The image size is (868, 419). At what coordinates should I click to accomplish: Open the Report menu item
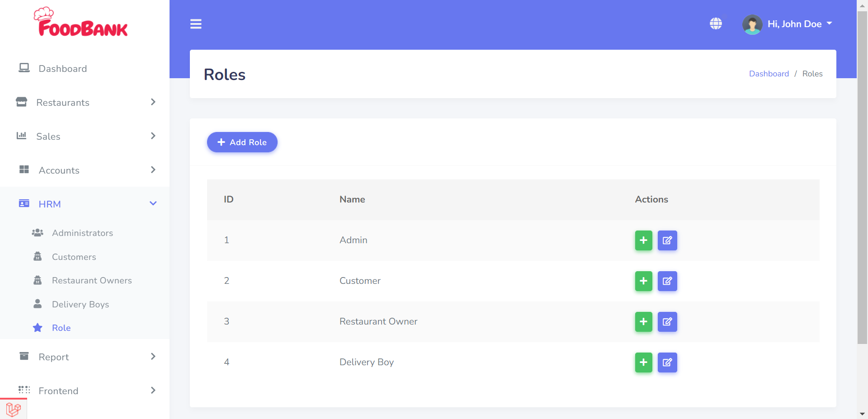54,357
